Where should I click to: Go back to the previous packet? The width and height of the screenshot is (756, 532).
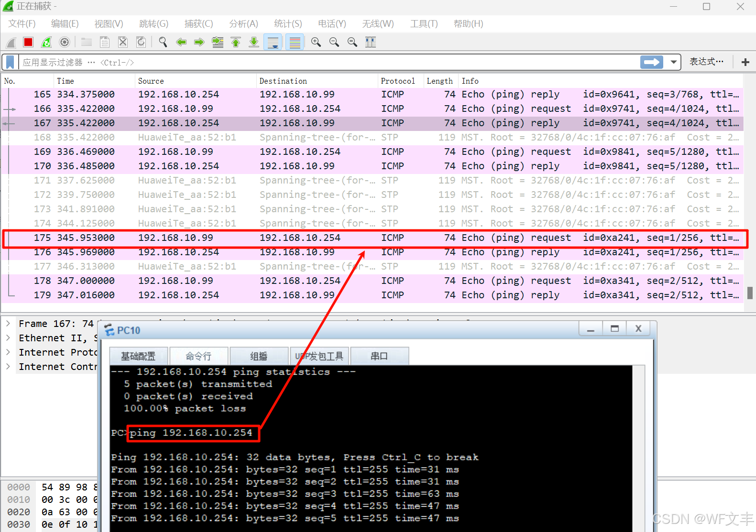181,43
